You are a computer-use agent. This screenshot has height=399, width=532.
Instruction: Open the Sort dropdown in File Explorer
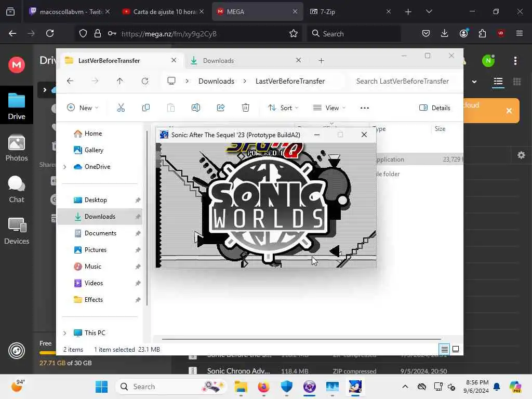[x=283, y=108]
